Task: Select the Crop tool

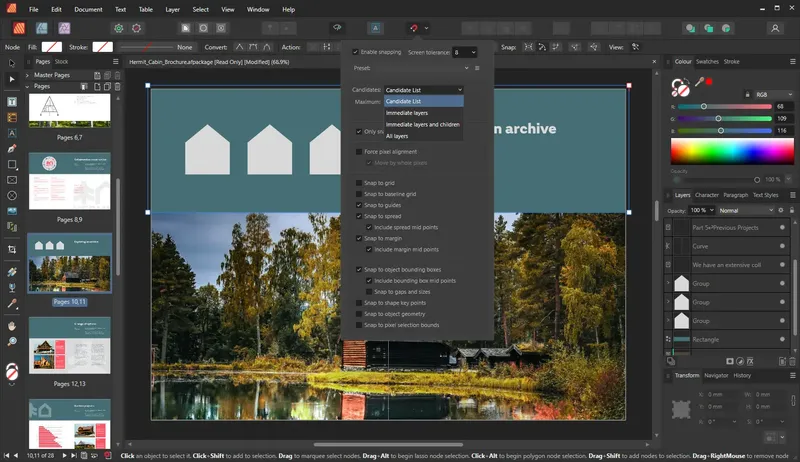Action: tap(12, 248)
